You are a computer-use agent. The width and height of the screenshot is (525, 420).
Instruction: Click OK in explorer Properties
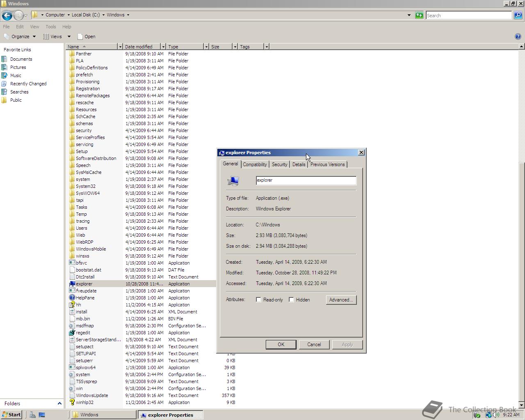(281, 345)
